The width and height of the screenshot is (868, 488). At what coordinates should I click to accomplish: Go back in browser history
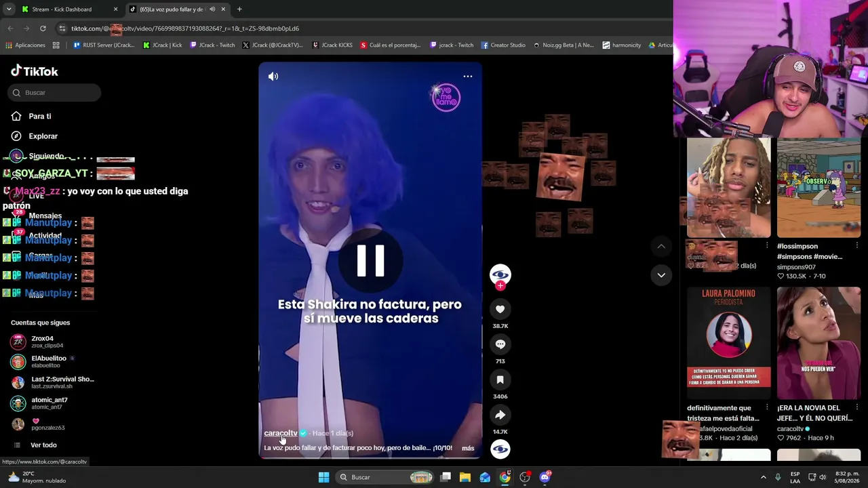tap(10, 28)
